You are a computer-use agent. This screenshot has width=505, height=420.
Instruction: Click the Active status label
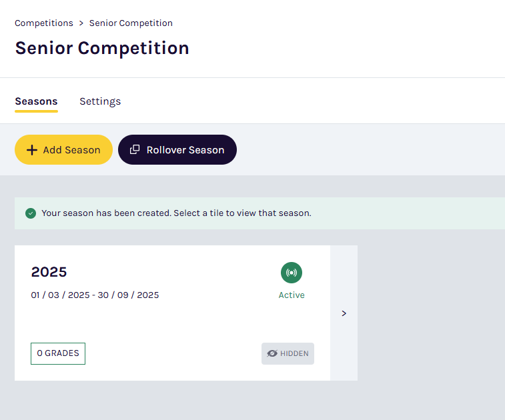[x=292, y=295]
